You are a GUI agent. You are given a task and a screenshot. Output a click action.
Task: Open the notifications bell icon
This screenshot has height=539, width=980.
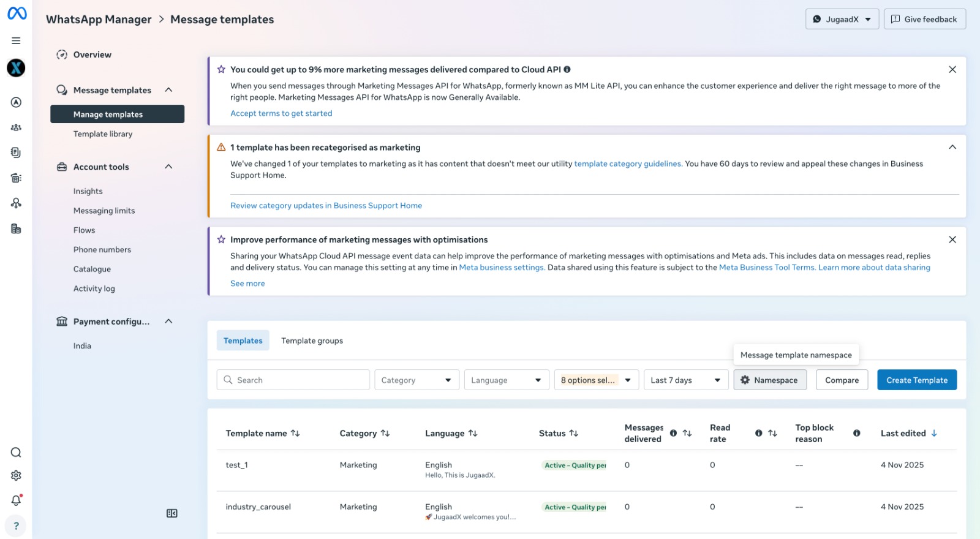(x=16, y=500)
